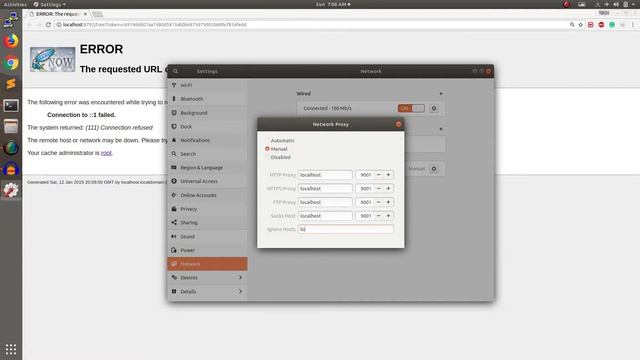This screenshot has height=360, width=640.
Task: Click the FTP Proxy host field
Action: [x=325, y=202]
